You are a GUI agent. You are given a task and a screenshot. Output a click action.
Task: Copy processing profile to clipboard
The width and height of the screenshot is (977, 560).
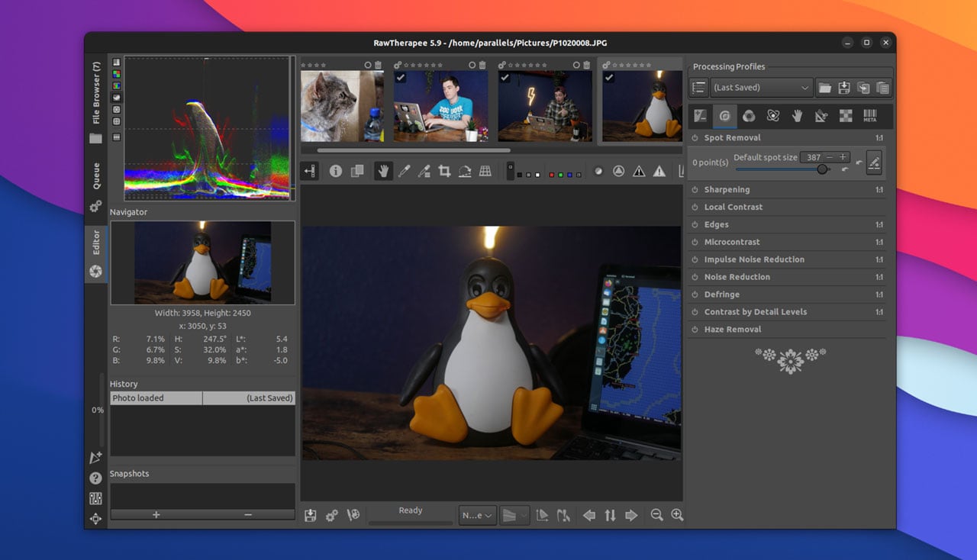(863, 88)
